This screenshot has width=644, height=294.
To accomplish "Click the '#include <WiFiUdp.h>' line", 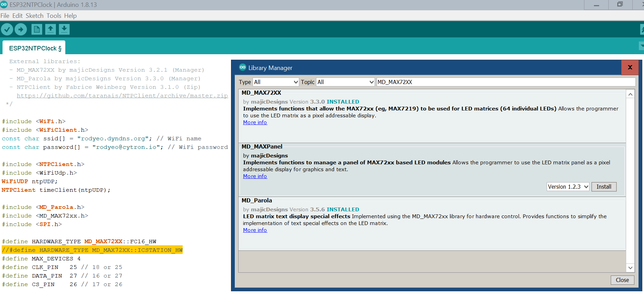I will [39, 173].
